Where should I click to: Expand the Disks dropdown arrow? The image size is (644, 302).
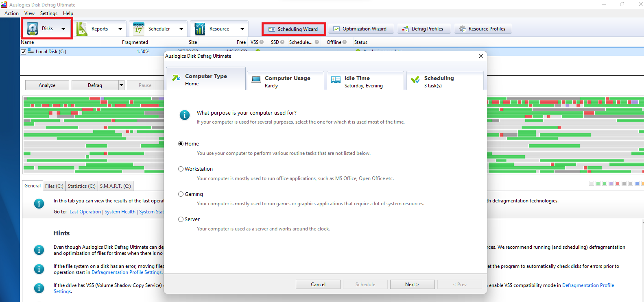click(63, 29)
